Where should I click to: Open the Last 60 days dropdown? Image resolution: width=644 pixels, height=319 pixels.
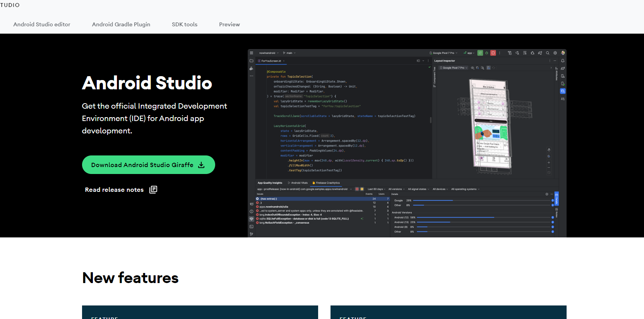pos(376,189)
